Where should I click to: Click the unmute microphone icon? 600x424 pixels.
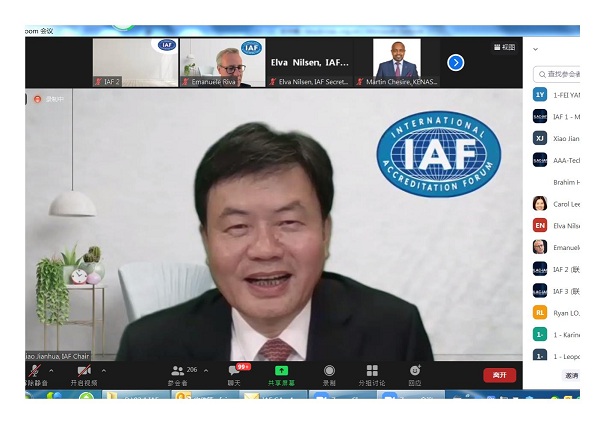(x=36, y=371)
